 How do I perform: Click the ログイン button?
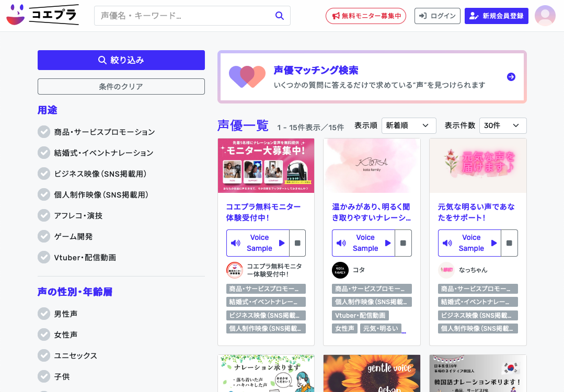438,16
